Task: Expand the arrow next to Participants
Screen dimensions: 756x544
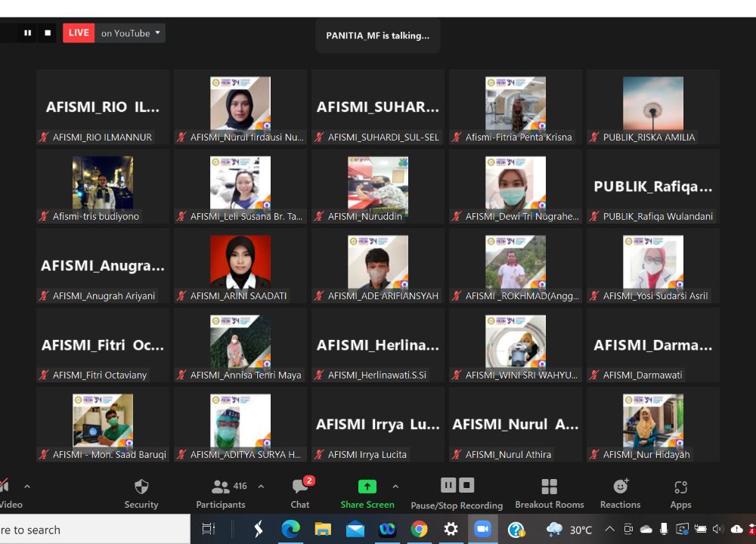Action: pyautogui.click(x=262, y=487)
